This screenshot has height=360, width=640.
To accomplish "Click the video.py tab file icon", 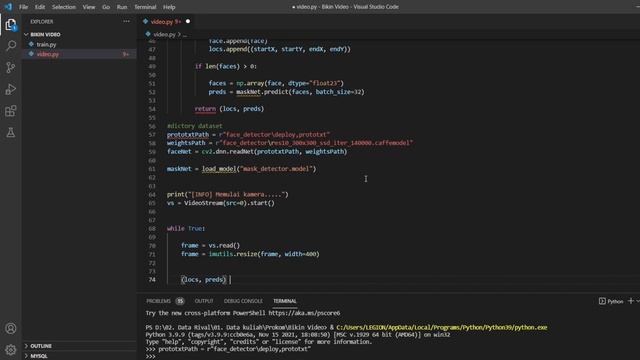I will 146,21.
